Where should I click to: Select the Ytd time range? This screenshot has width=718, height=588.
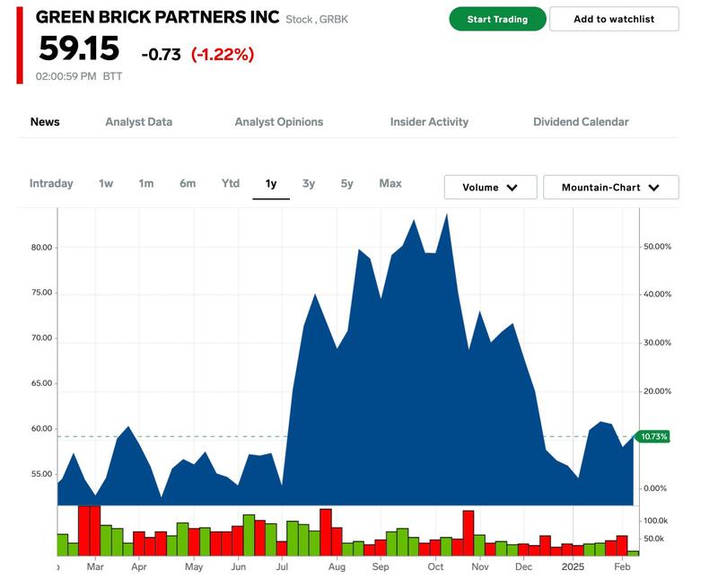point(231,184)
